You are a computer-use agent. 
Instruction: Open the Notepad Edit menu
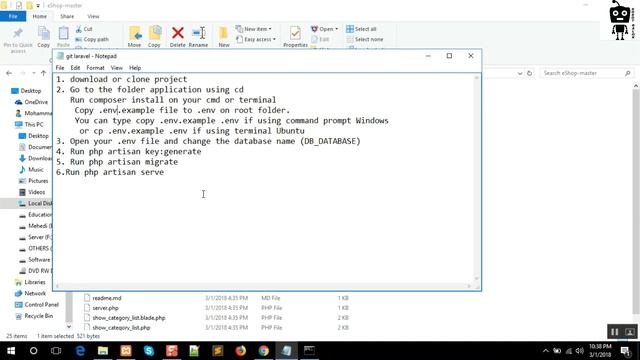pyautogui.click(x=75, y=68)
